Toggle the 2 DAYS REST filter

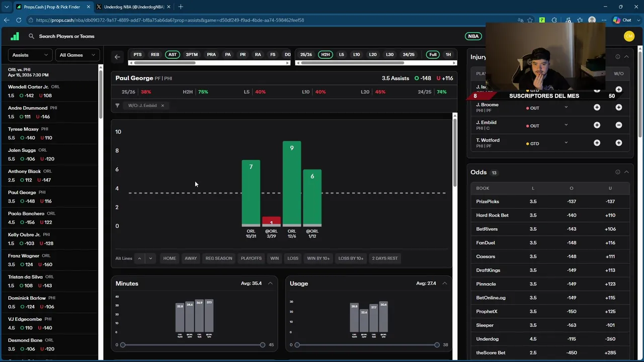tap(385, 258)
